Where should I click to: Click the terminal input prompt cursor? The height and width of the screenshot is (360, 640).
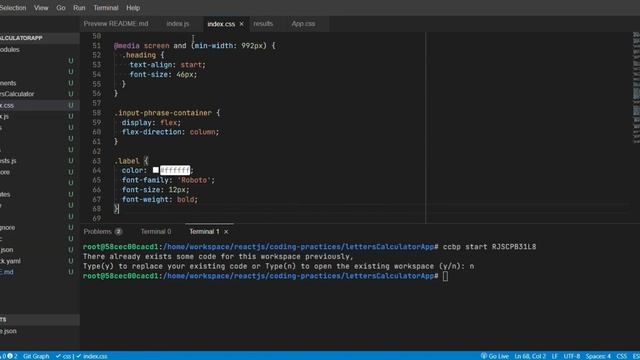(445, 276)
